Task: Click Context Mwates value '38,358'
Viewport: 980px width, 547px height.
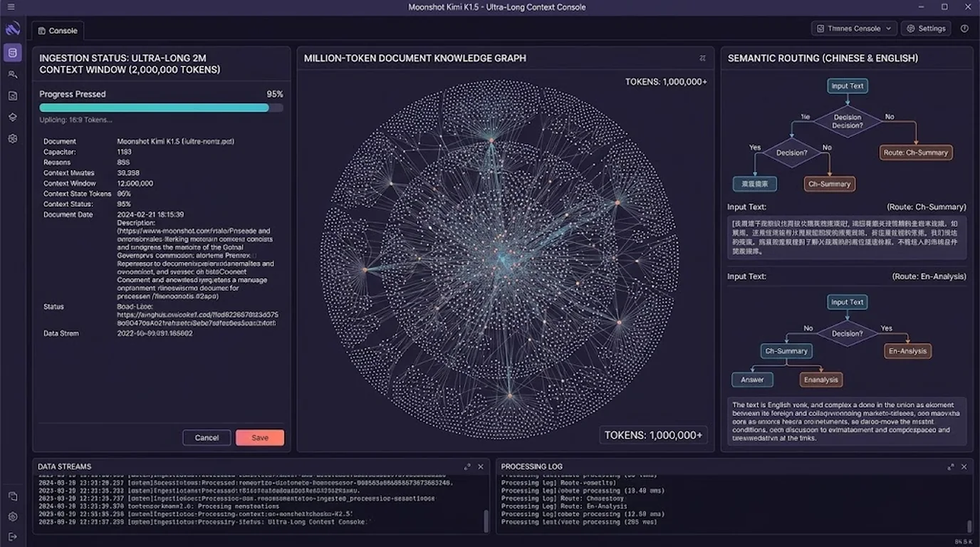Action: click(x=128, y=173)
